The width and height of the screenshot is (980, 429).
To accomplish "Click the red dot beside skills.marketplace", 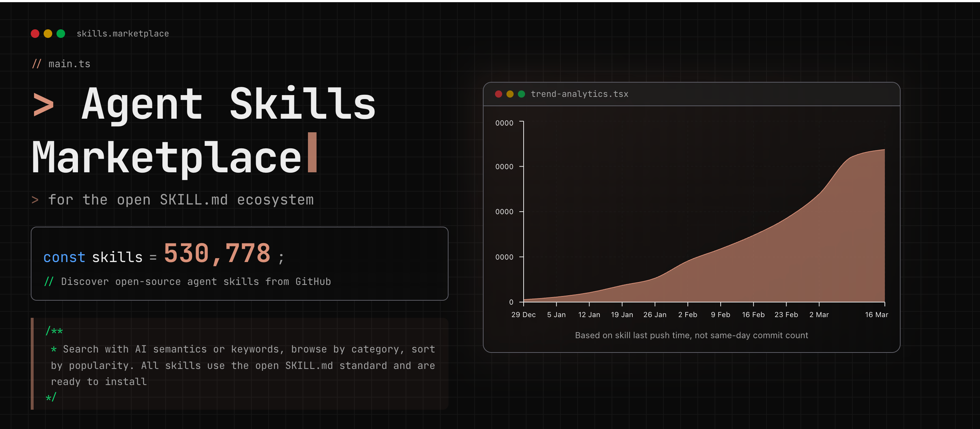I will pyautogui.click(x=35, y=34).
